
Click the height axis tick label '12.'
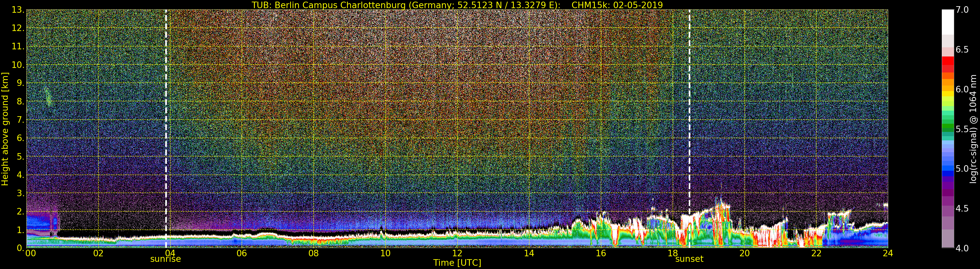tap(18, 28)
